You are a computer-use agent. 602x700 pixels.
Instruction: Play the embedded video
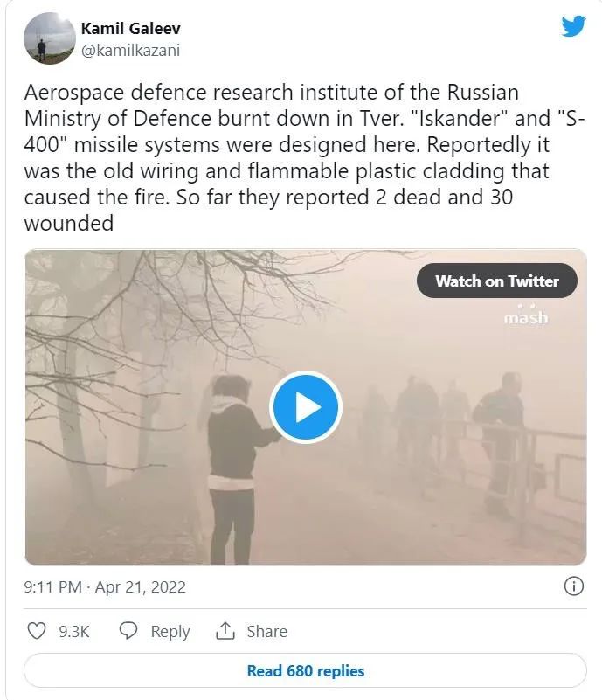point(305,407)
